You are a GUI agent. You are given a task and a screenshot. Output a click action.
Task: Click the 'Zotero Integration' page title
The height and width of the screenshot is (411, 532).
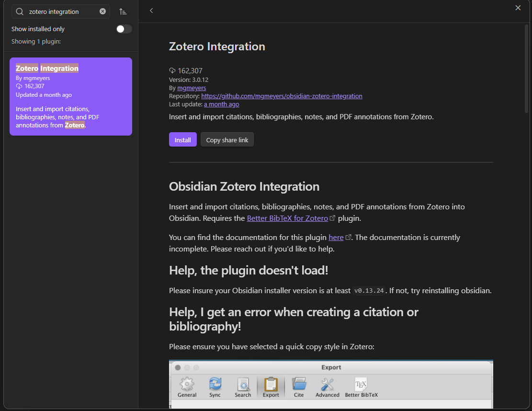pyautogui.click(x=217, y=46)
